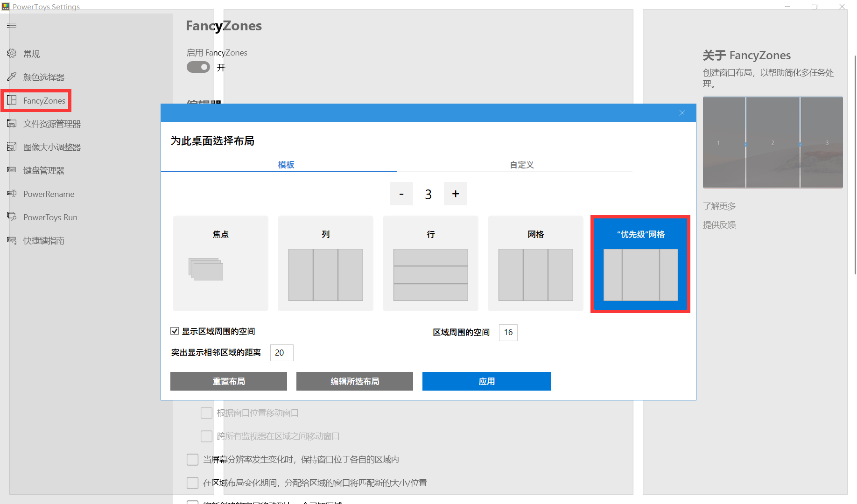Viewport: 857px width, 504px height.
Task: Click the settings page vertical scrollbar
Action: point(855,165)
